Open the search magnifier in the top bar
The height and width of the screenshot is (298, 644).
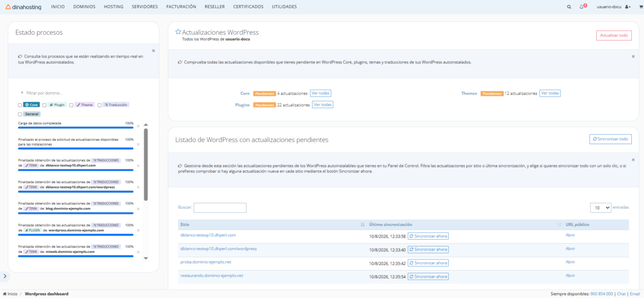click(x=569, y=7)
